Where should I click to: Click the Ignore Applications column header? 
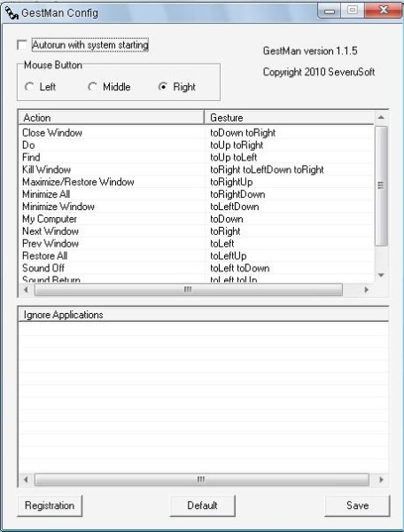point(204,315)
